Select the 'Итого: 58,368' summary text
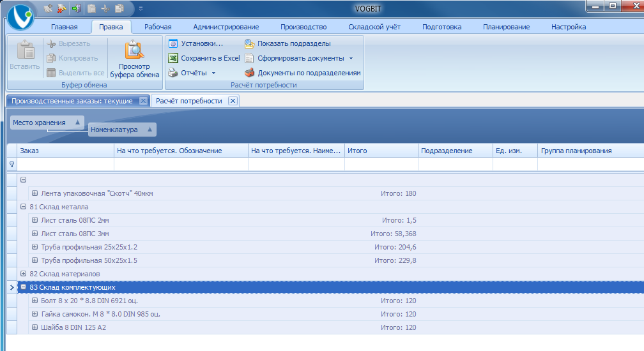This screenshot has width=644, height=351. 393,234
